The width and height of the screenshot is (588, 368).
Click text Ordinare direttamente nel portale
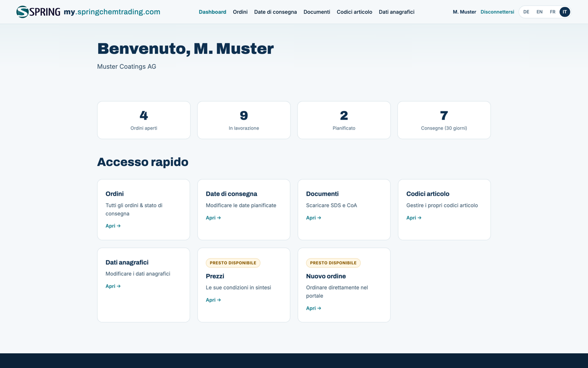(x=337, y=291)
